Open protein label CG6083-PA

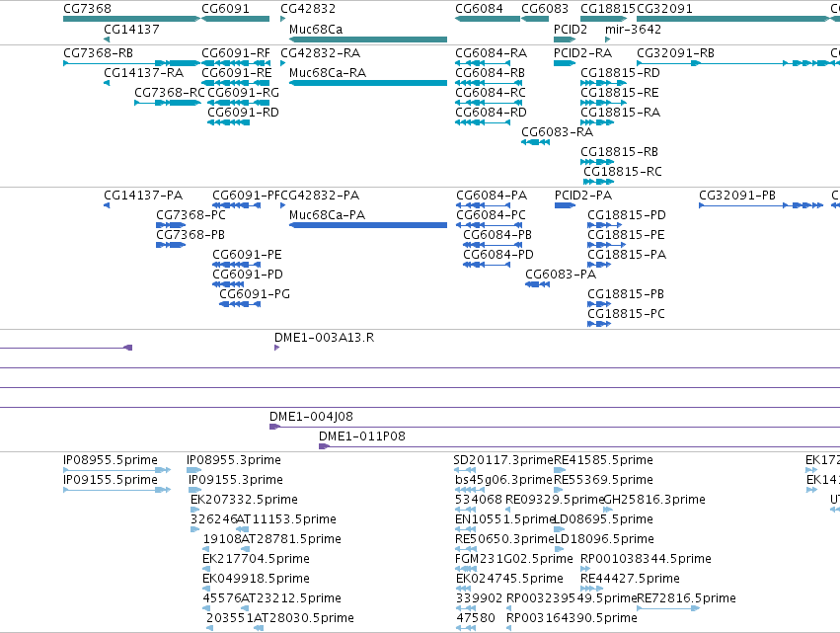[561, 275]
